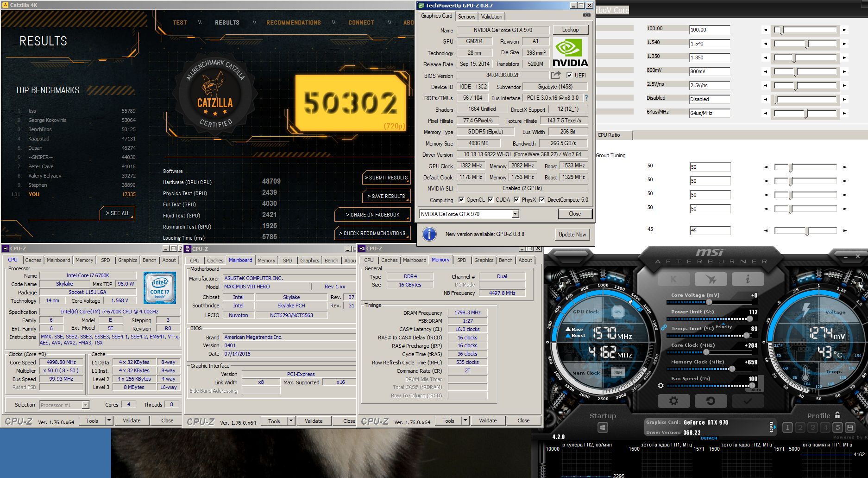Click the airplane icon button in Afterburner
This screenshot has height=478, width=868.
pyautogui.click(x=711, y=279)
